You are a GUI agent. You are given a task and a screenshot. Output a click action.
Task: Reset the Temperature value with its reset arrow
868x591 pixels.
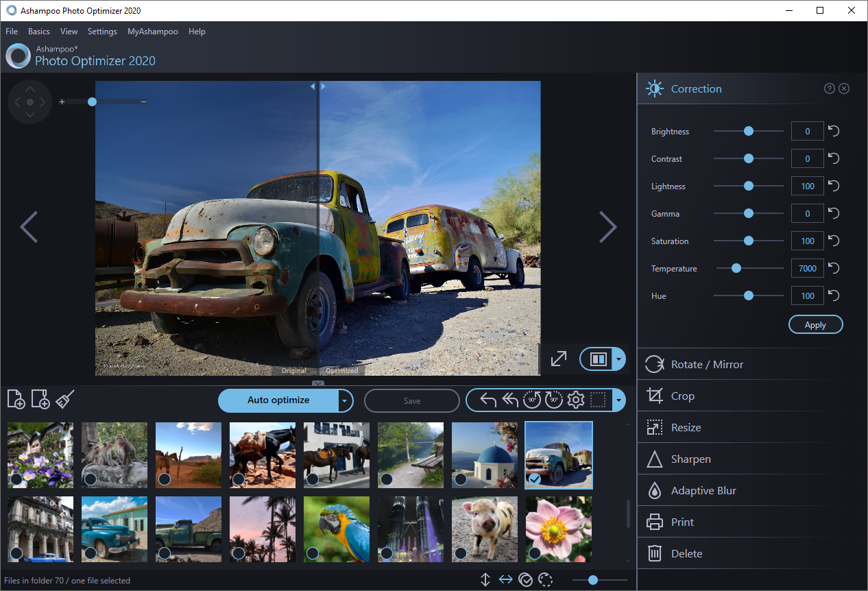click(x=833, y=268)
